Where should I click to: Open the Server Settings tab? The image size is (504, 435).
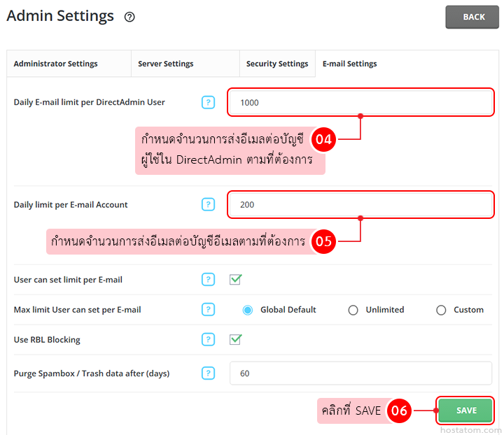click(165, 64)
